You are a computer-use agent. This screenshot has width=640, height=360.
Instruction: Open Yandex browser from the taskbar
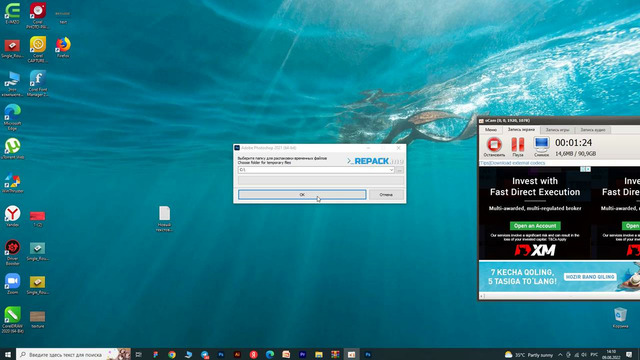[x=253, y=354]
